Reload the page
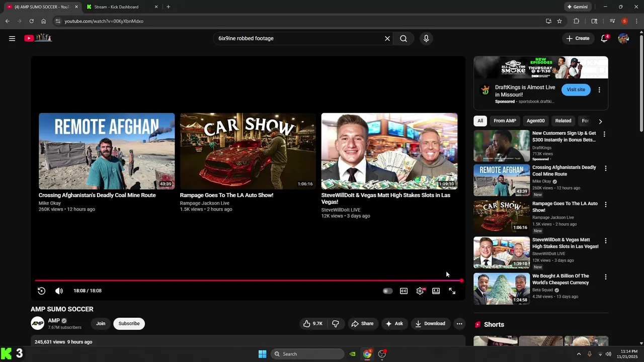The height and width of the screenshot is (362, 644). [31, 21]
